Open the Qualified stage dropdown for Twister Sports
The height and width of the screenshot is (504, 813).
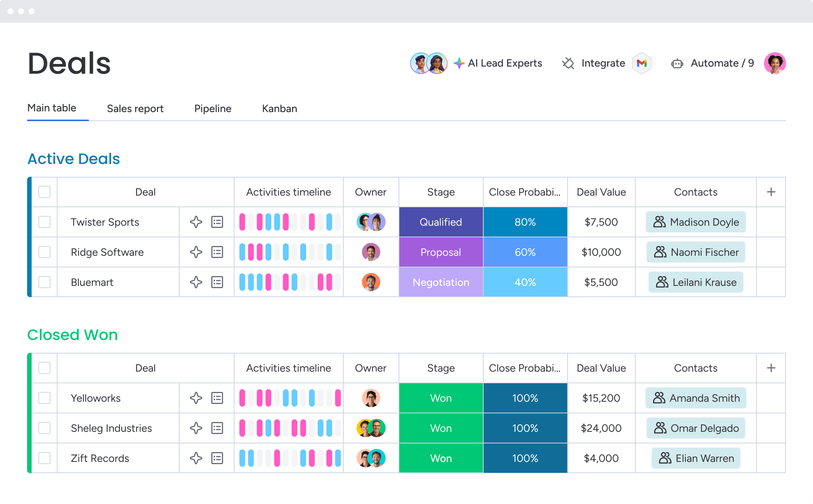click(441, 222)
